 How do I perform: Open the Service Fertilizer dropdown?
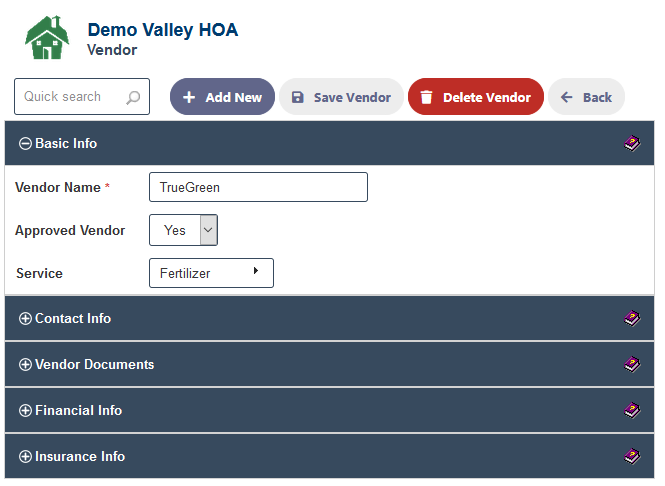pyautogui.click(x=211, y=273)
